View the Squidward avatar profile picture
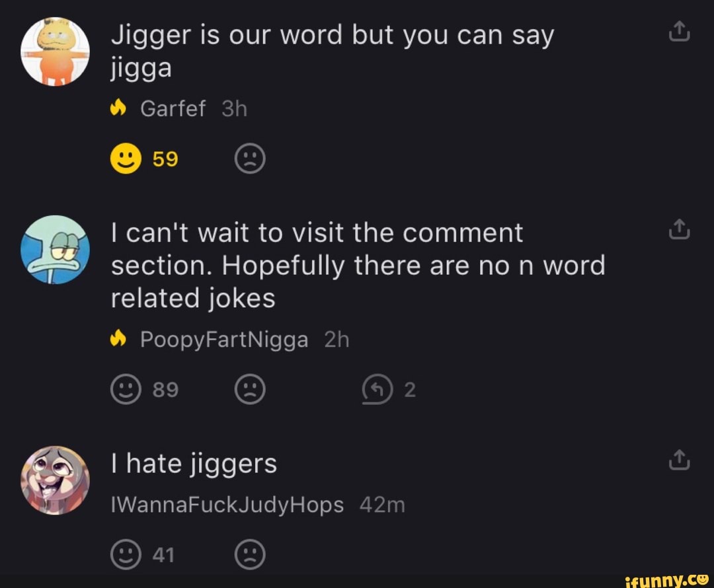This screenshot has width=714, height=588. (55, 249)
